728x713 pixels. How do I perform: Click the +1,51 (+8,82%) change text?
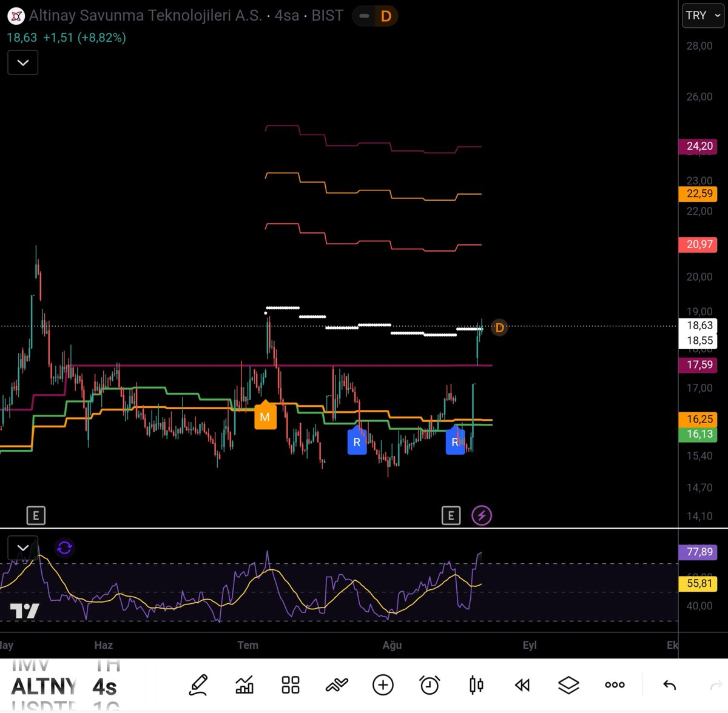84,38
